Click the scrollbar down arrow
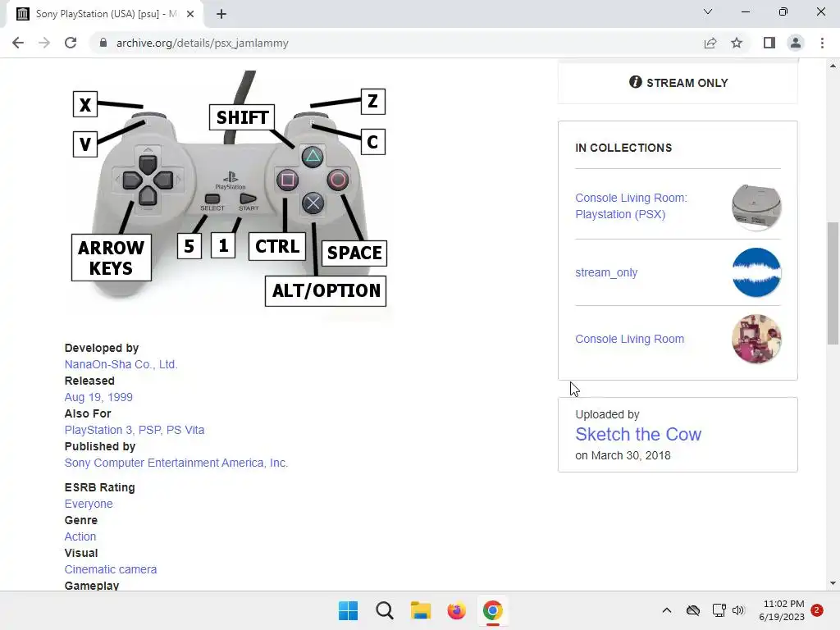The width and height of the screenshot is (840, 630). pyautogui.click(x=833, y=583)
